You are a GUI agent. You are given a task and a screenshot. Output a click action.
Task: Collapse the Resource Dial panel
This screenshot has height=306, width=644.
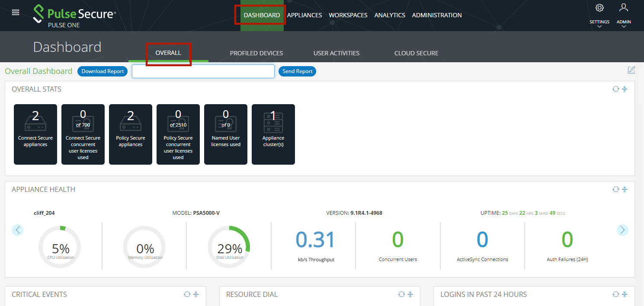coord(410,294)
